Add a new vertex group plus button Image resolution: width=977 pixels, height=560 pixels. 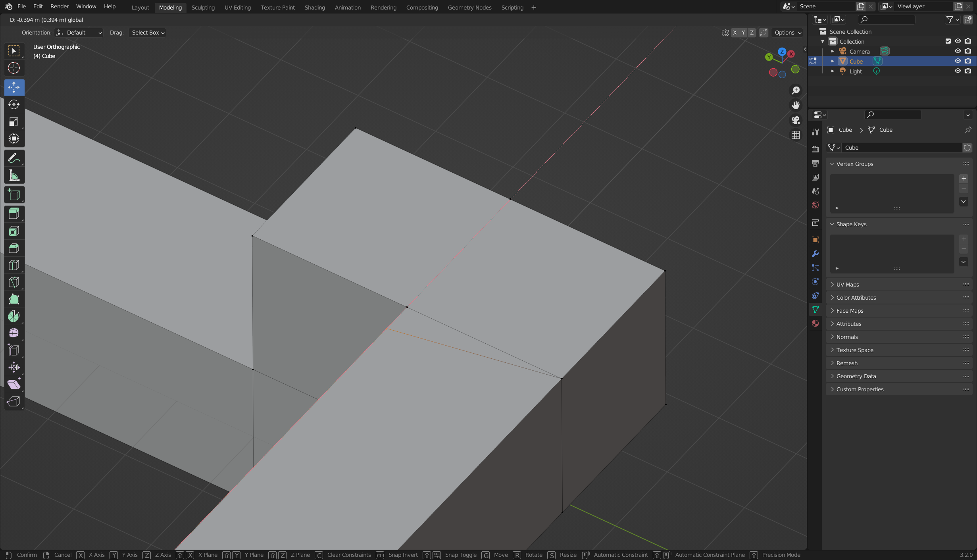tap(964, 179)
